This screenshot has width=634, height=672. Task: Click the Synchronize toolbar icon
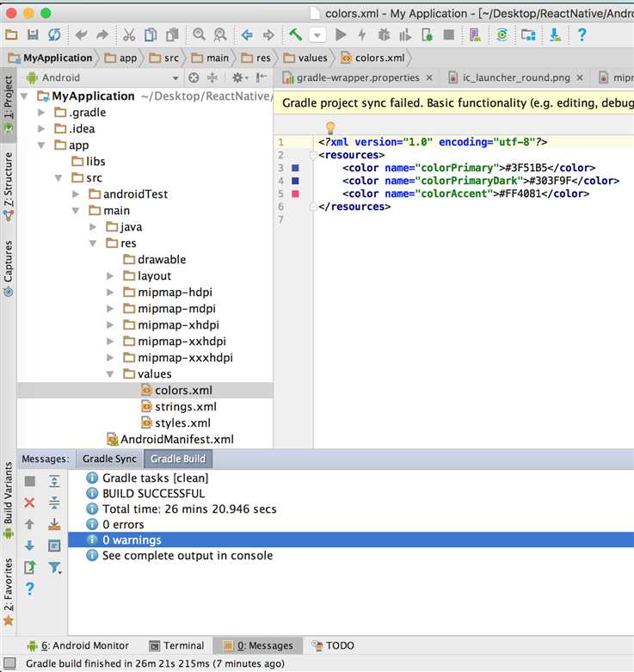tap(54, 34)
